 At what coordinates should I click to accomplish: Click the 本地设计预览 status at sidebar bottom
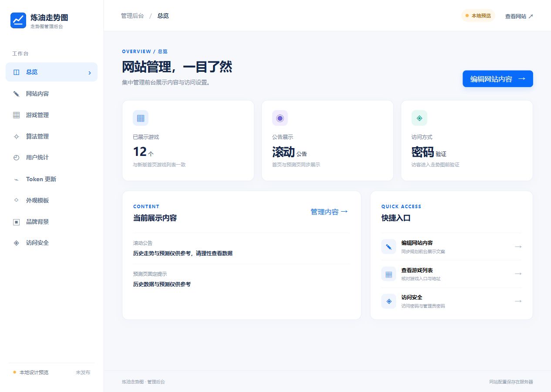tap(30, 372)
